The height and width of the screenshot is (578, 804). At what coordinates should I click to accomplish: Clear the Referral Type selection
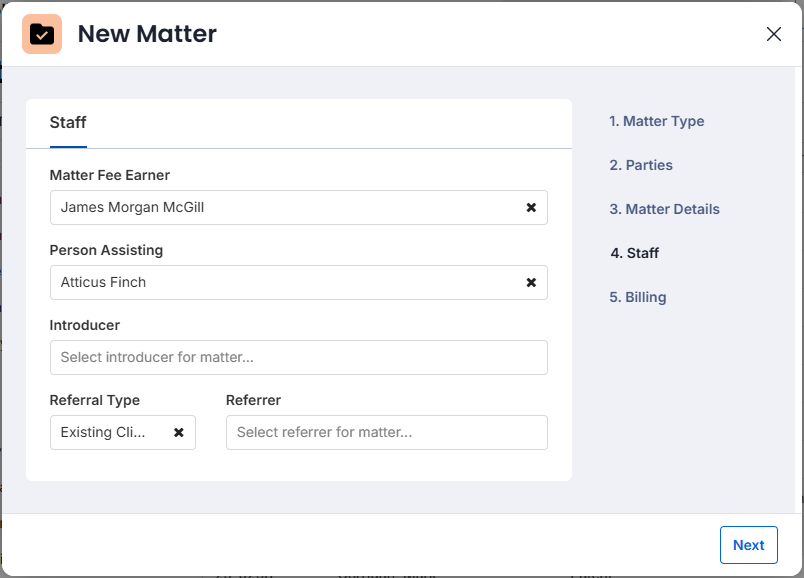[178, 432]
